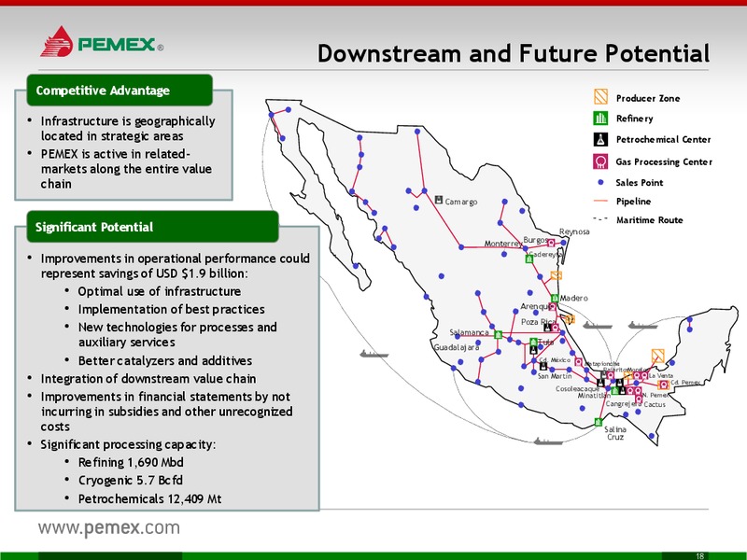This screenshot has width=747, height=560.
Task: Open the www.pemex.com link
Action: [109, 528]
